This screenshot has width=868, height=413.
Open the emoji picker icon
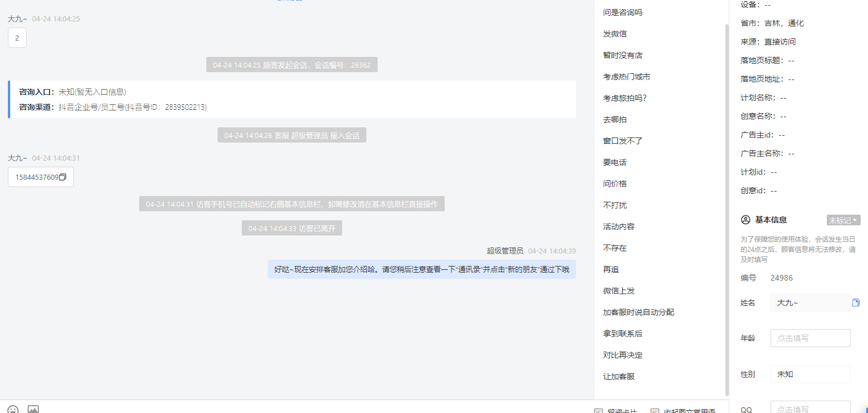(13, 410)
